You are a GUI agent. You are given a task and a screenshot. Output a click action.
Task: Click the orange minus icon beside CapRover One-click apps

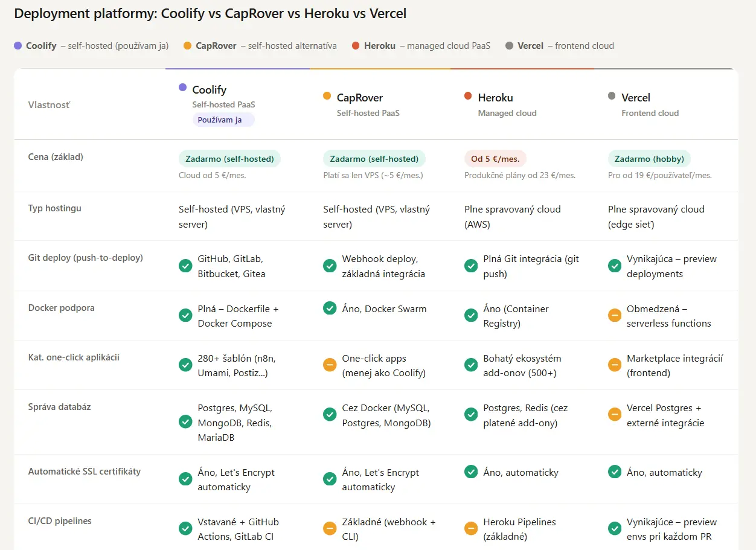pyautogui.click(x=330, y=365)
